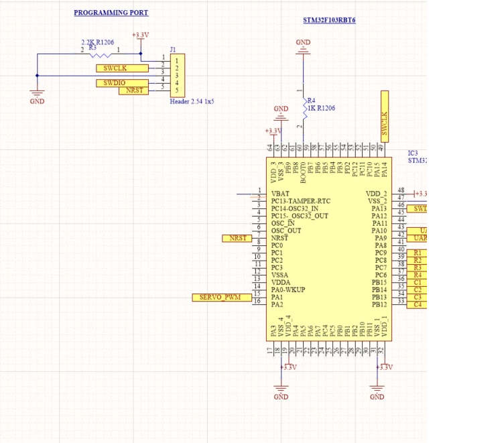Screen dimensions: 504x443
Task: Click the OSC_OUT pin name
Action: 286,231
